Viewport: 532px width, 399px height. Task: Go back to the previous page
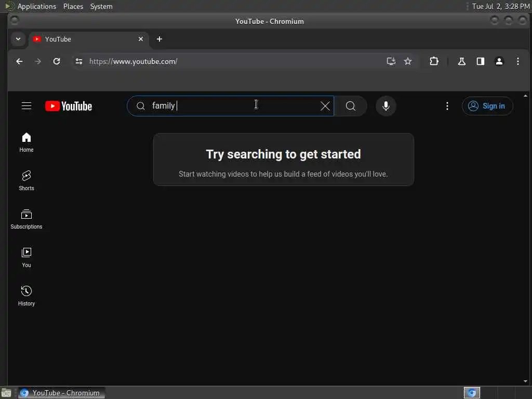point(19,61)
